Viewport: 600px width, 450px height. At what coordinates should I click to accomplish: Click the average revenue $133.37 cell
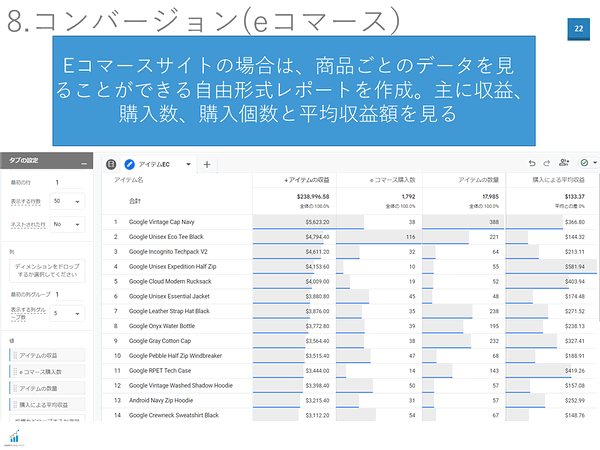pyautogui.click(x=551, y=201)
